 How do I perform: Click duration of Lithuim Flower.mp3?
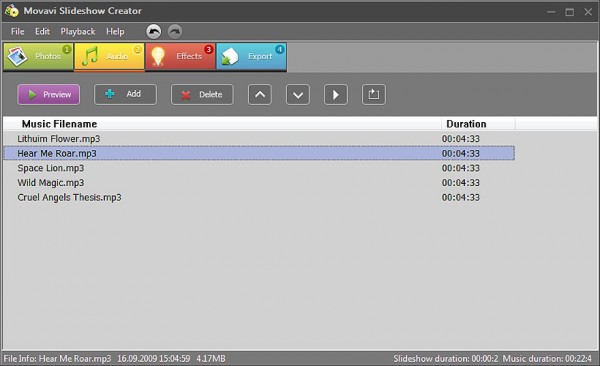click(x=461, y=139)
